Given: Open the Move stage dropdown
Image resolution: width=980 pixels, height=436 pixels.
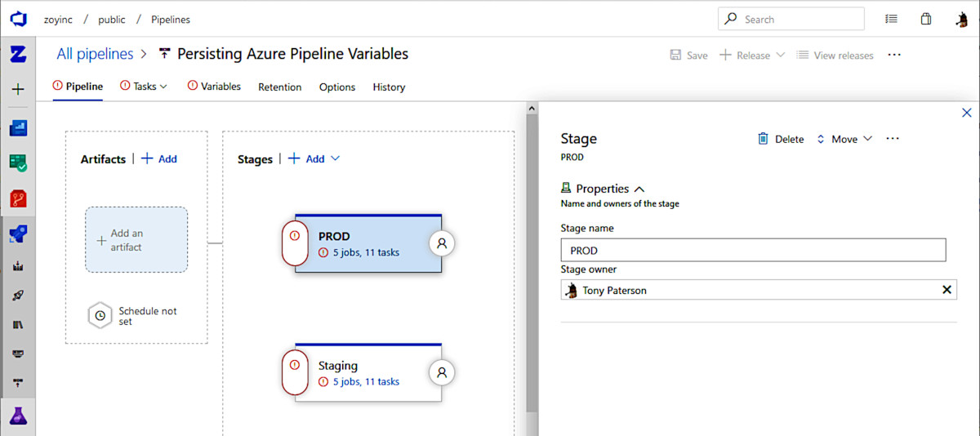Looking at the screenshot, I should click(844, 139).
